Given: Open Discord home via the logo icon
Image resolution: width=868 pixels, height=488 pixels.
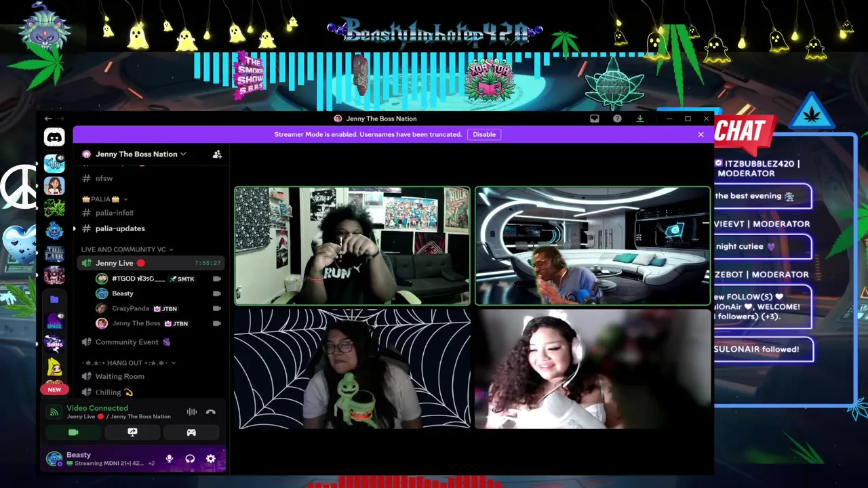Looking at the screenshot, I should (54, 138).
